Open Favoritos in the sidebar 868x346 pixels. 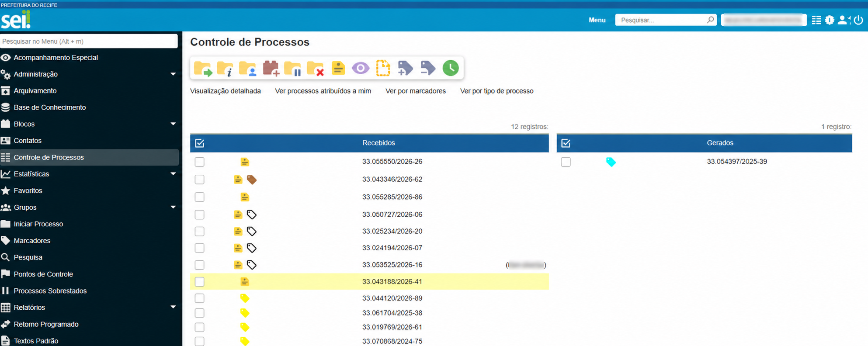[x=28, y=191]
